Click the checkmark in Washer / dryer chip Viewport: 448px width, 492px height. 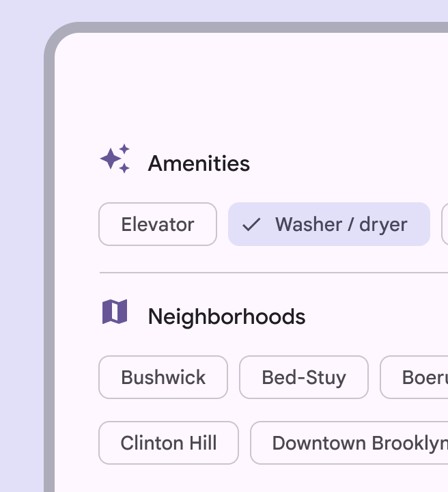click(251, 224)
